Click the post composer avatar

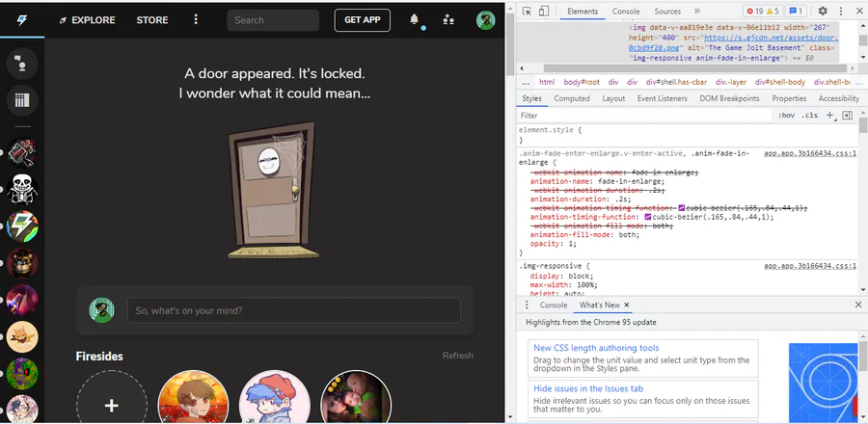point(102,310)
